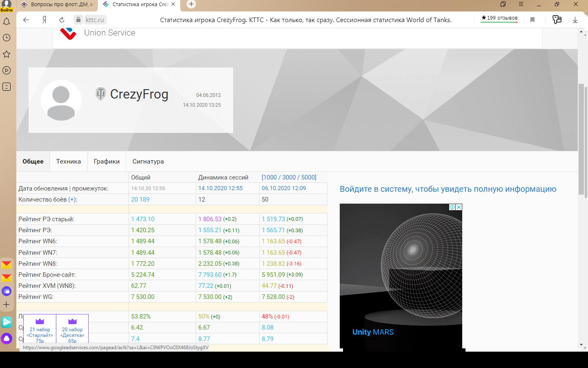588x368 pixels.
Task: Open the Yandex home 'Я' button
Action: click(44, 20)
